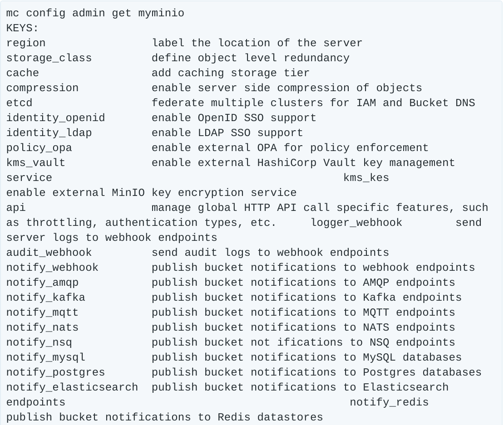Click the 'kms_vault' key name
Viewport: 504px width, 425px height.
[36, 163]
